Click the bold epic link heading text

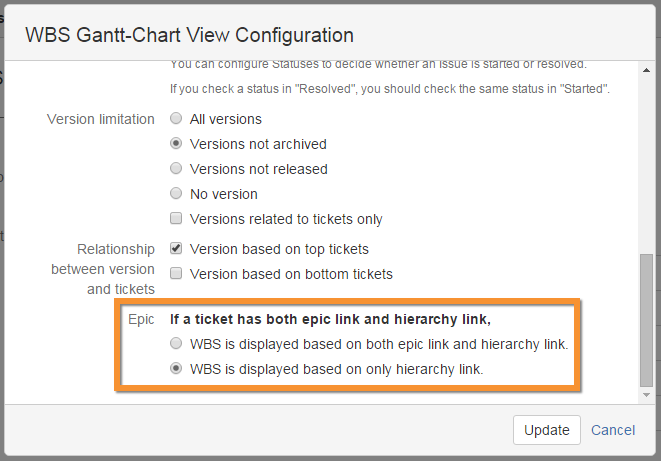point(330,319)
